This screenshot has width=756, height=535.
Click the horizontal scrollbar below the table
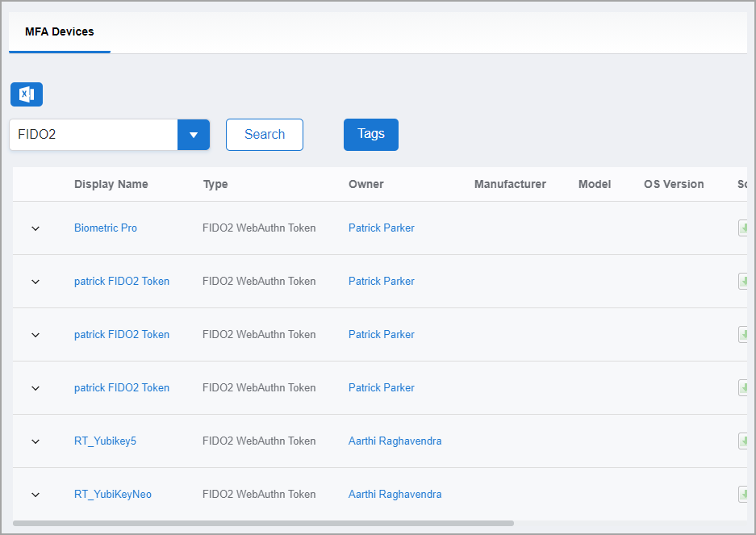(x=263, y=523)
